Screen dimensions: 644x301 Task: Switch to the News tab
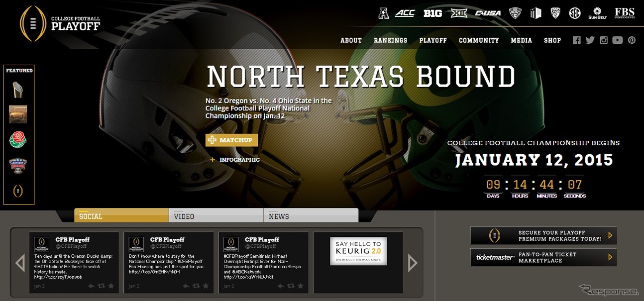pyautogui.click(x=310, y=216)
